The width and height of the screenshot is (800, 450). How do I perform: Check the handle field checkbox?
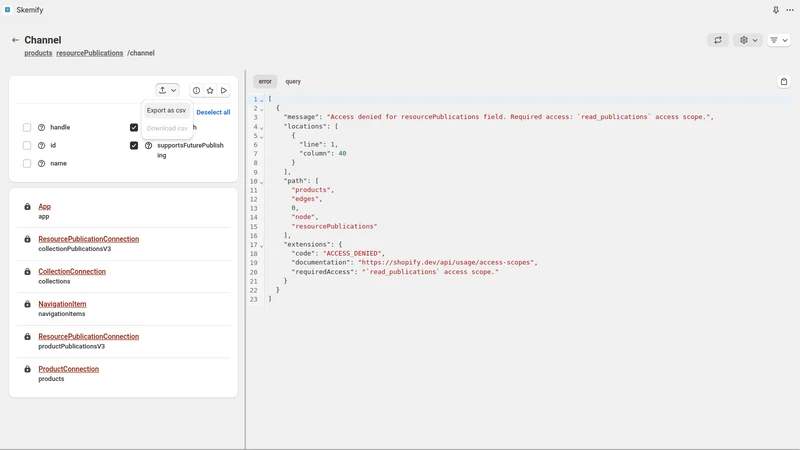click(x=27, y=128)
